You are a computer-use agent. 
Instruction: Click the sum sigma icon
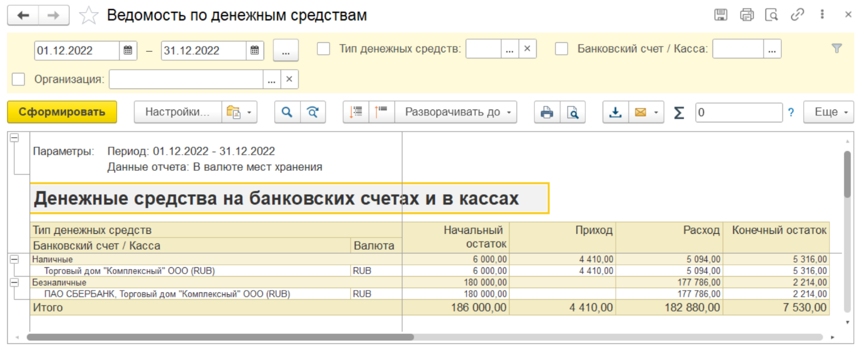coord(679,112)
